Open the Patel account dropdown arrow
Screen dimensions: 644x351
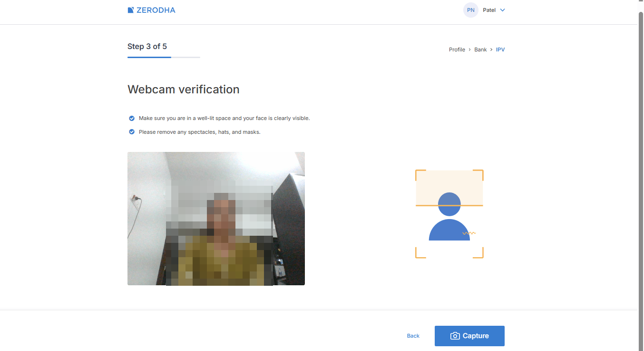tap(503, 10)
